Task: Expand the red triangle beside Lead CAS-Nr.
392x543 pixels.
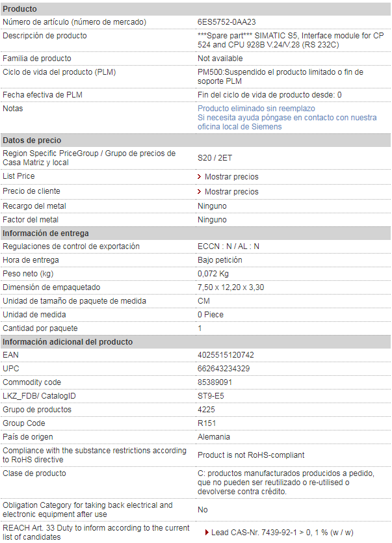Action: 207,533
